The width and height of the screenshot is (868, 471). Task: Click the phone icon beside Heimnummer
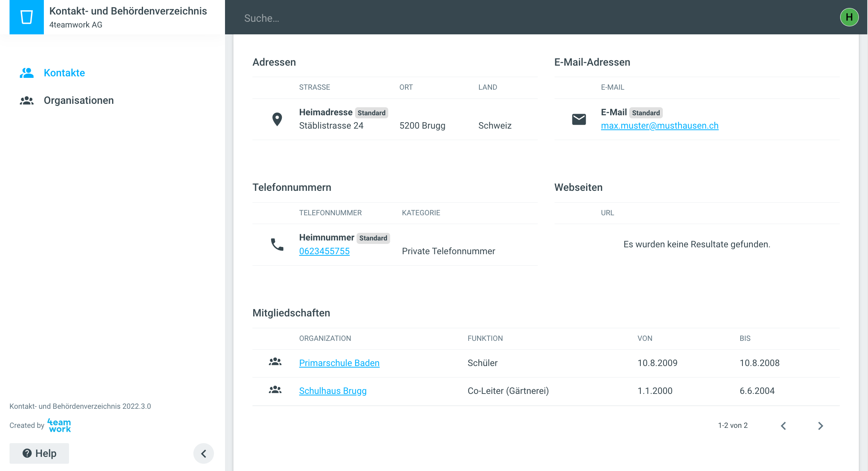[277, 244]
